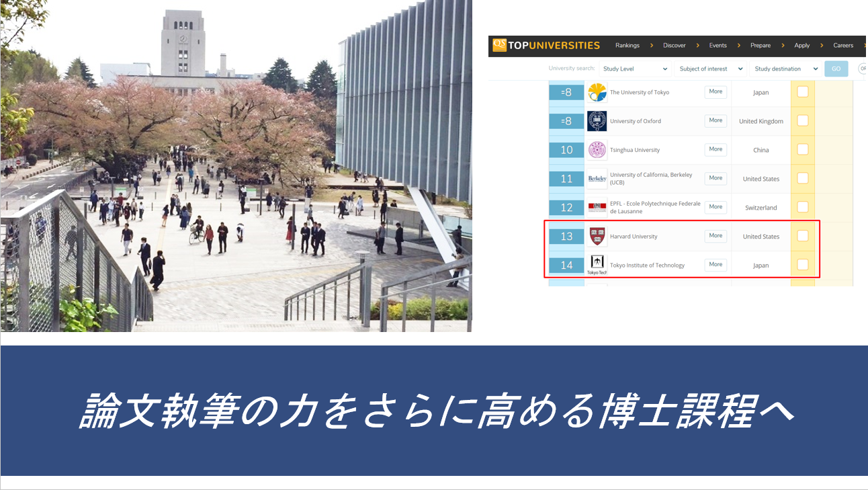This screenshot has width=868, height=490.
Task: Tick the compare checkbox for University of Oxford
Action: point(802,121)
